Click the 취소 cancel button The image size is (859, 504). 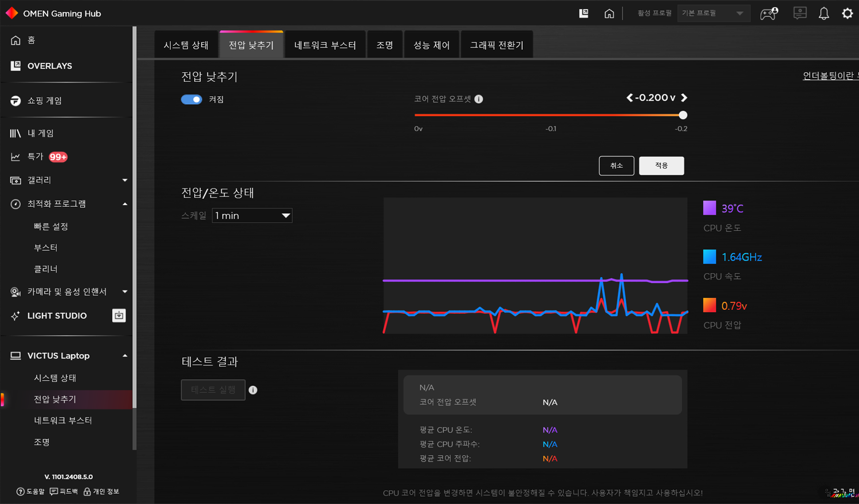click(616, 166)
